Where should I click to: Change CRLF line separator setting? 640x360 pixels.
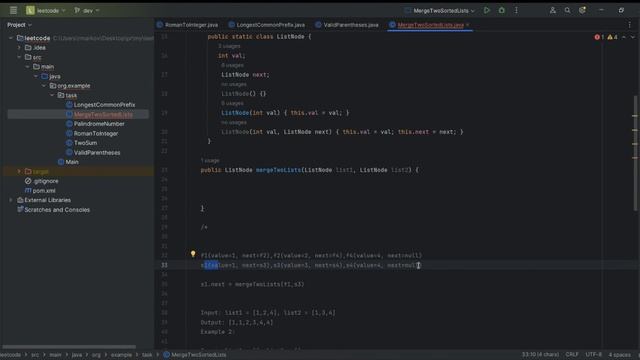[572, 355]
